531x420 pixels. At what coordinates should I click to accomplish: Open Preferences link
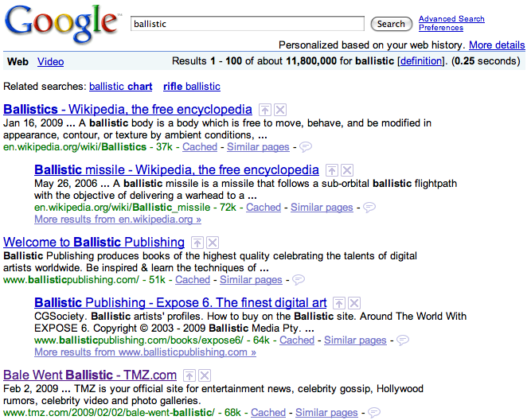pyautogui.click(x=441, y=28)
